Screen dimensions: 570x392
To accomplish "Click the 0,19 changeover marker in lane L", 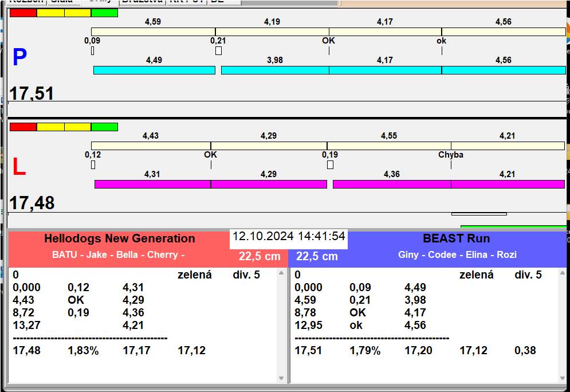I will tap(330, 165).
